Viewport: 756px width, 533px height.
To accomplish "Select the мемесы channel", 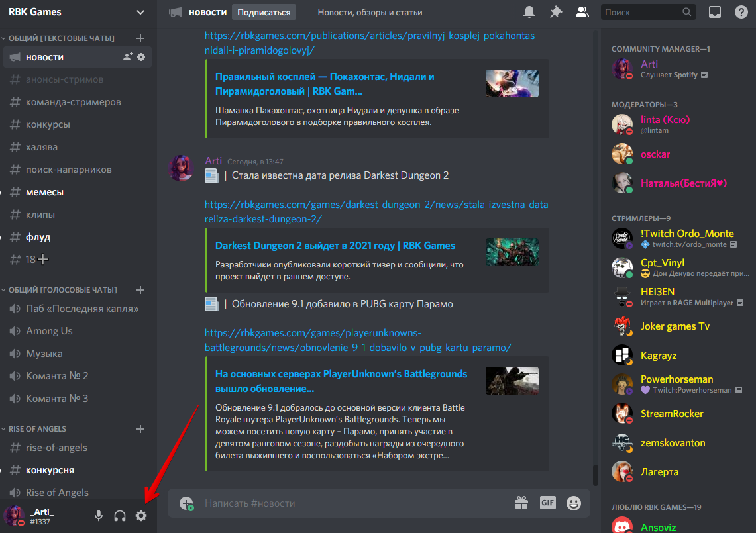I will point(77,192).
